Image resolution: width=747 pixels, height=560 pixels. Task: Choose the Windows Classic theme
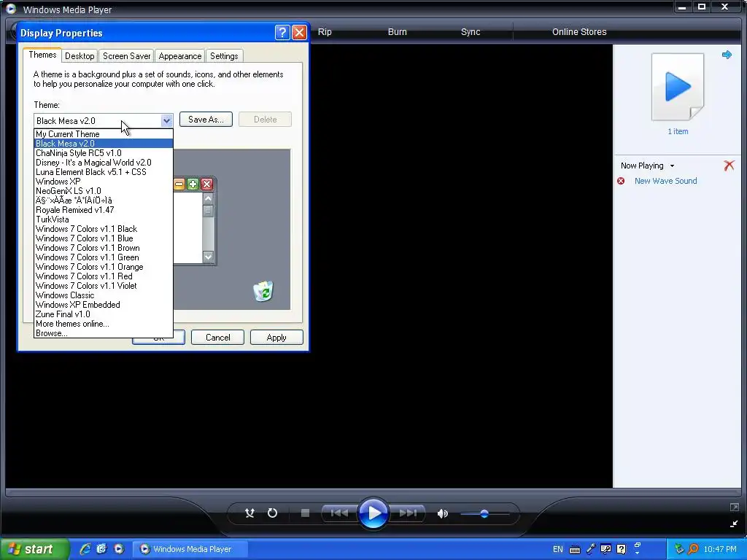(x=104, y=295)
